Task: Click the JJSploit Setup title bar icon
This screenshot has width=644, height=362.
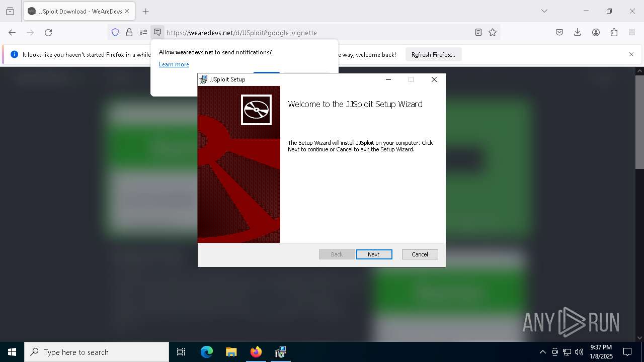Action: click(x=203, y=79)
